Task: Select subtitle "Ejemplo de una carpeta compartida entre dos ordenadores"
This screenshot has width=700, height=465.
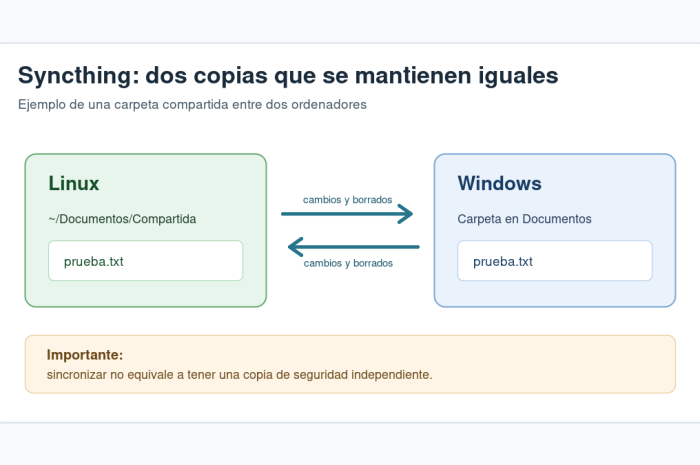Action: pos(192,104)
